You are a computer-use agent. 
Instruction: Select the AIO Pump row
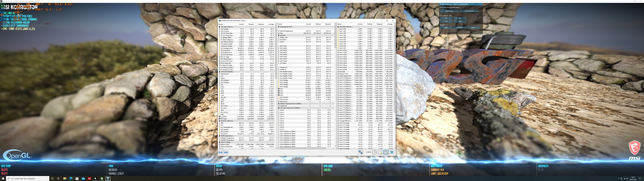click(x=247, y=119)
